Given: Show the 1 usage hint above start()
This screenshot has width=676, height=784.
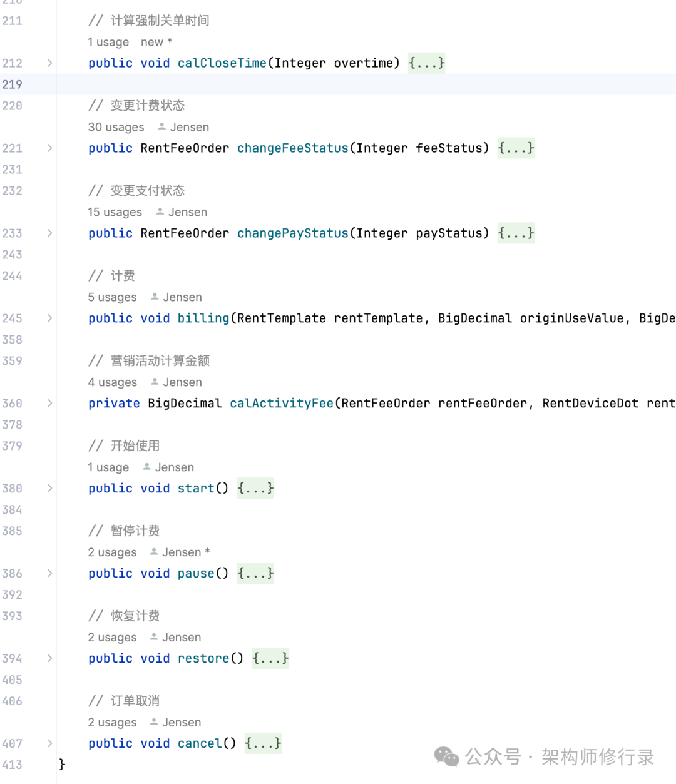Looking at the screenshot, I should pyautogui.click(x=108, y=467).
